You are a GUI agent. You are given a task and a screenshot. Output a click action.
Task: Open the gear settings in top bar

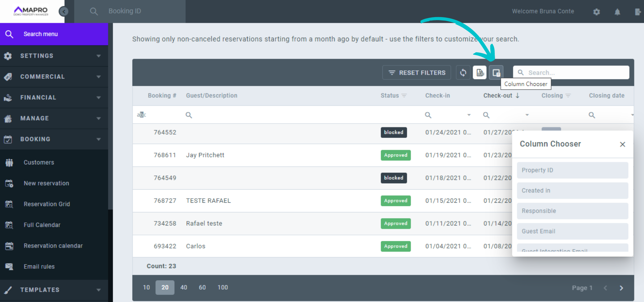pyautogui.click(x=596, y=12)
